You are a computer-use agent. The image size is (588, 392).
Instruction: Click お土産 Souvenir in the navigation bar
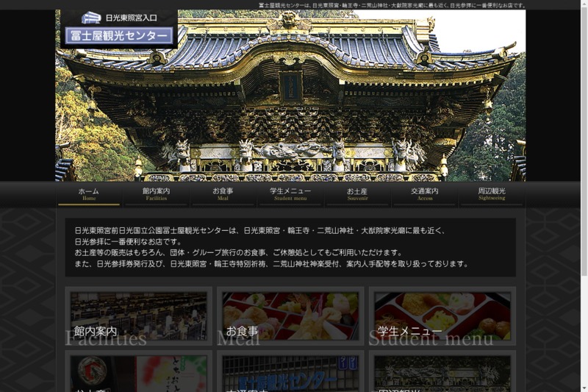[357, 194]
